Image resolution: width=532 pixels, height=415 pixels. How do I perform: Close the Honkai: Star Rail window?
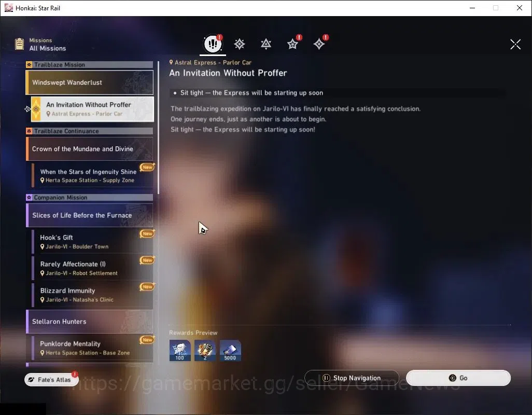click(520, 8)
